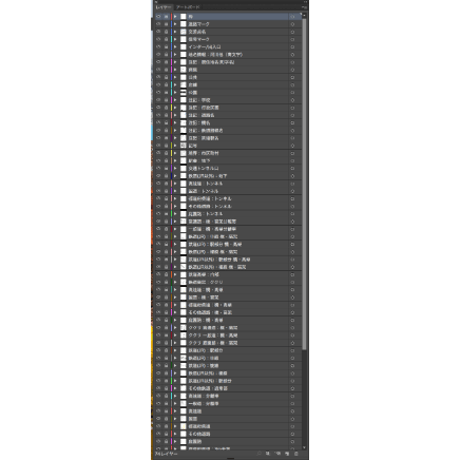Image resolution: width=460 pixels, height=460 pixels.
Task: Click the scrollbar up arrow button
Action: [304, 16]
